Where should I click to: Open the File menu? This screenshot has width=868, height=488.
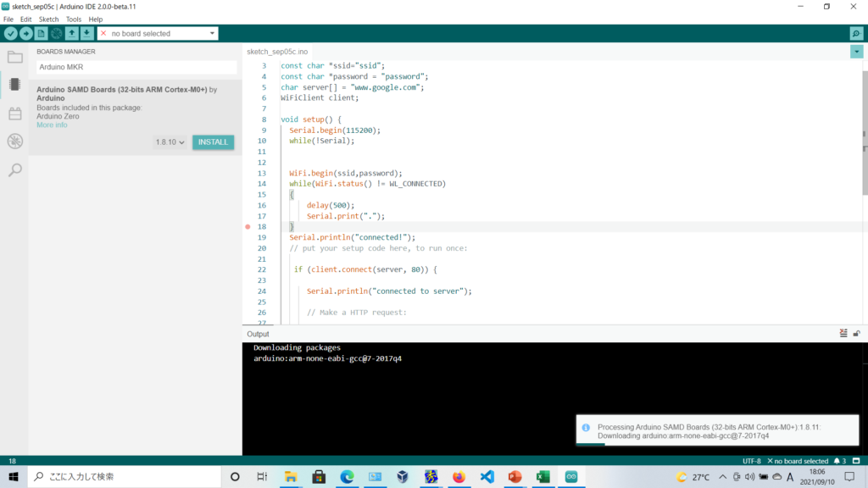(8, 19)
